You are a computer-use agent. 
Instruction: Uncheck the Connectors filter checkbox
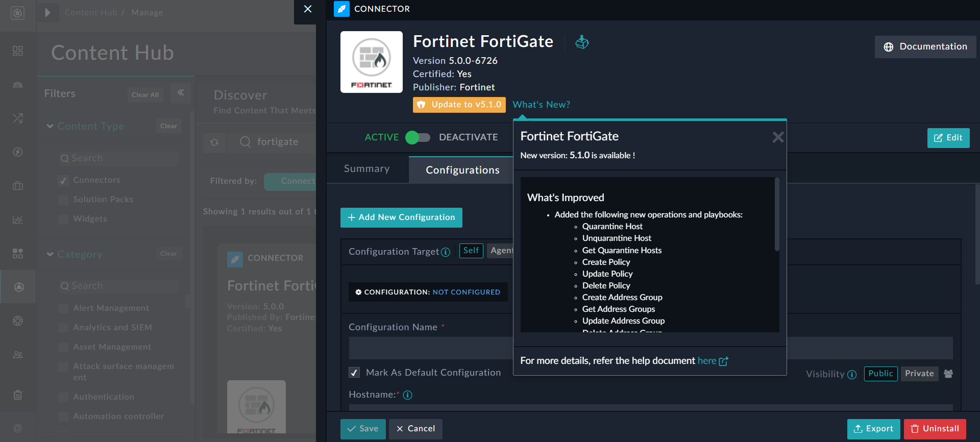tap(63, 180)
